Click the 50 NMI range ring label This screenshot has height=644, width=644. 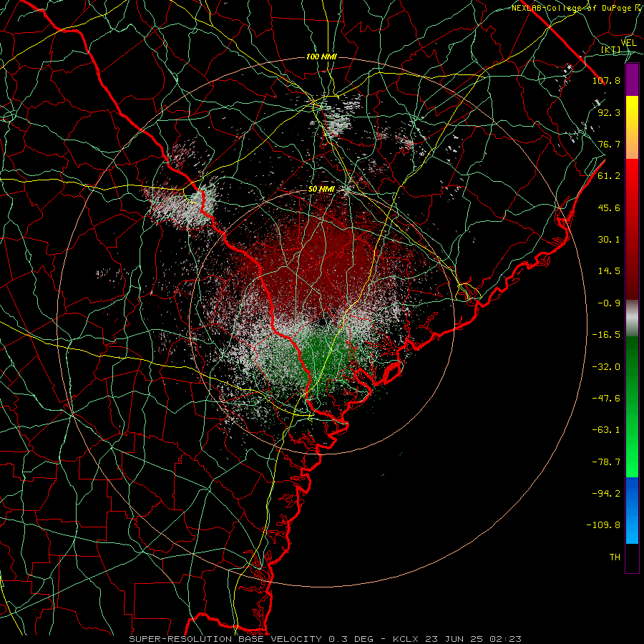pyautogui.click(x=321, y=190)
